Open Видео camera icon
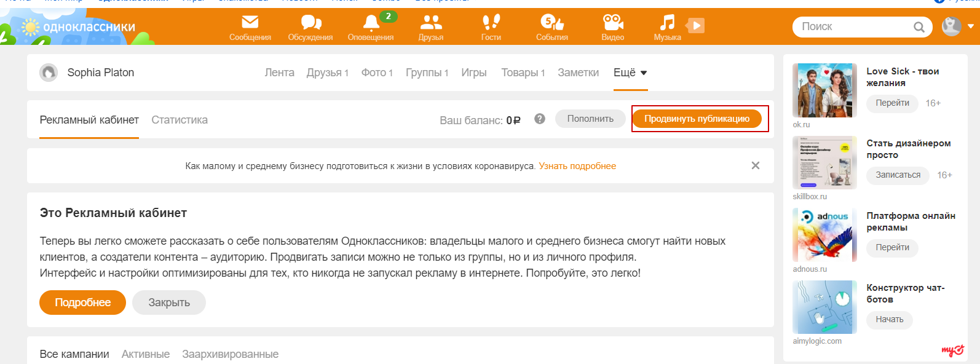 [x=612, y=23]
